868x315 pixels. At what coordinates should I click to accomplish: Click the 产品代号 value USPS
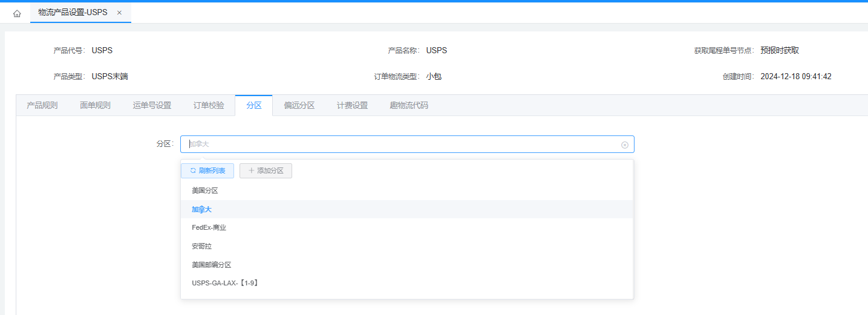[102, 51]
